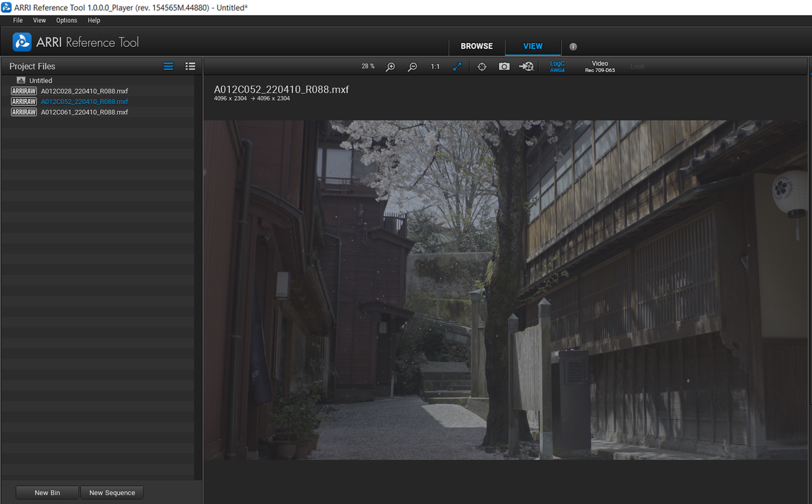Toggle the blue fit-to-window arrows icon
This screenshot has height=504, width=812.
pyautogui.click(x=457, y=67)
